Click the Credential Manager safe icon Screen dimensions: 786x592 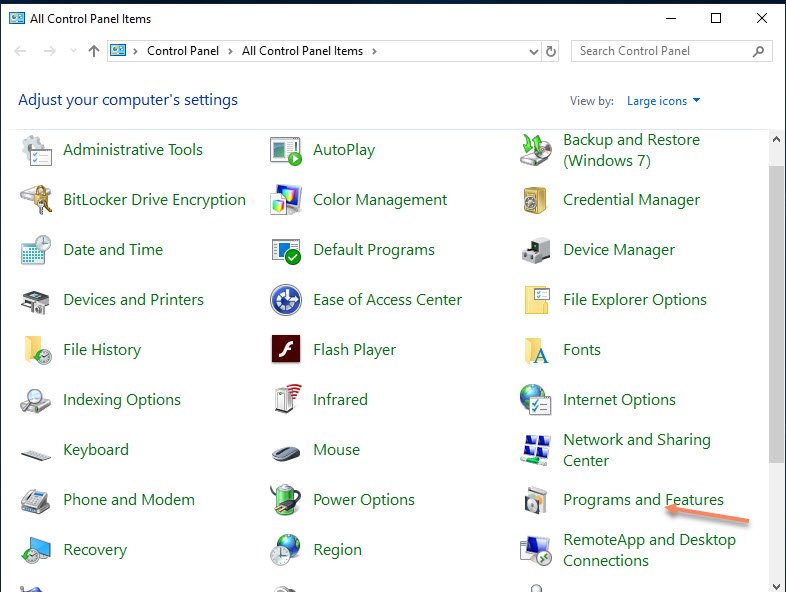[x=535, y=200]
